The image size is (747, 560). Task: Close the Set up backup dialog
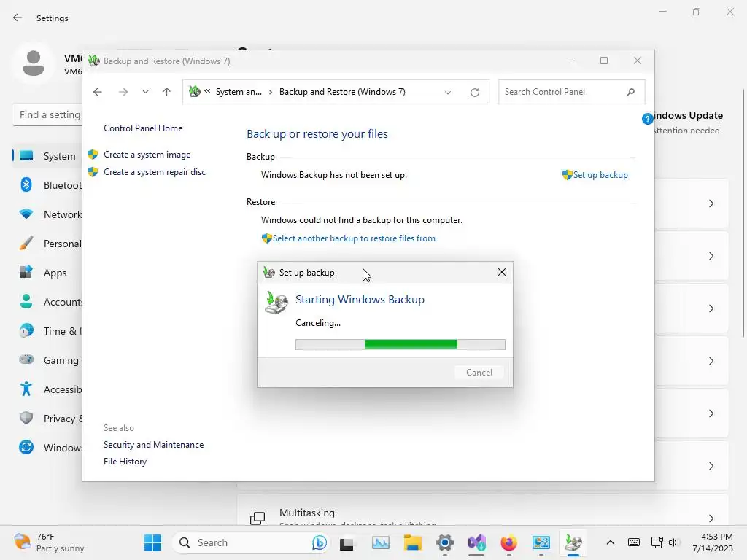(x=502, y=272)
